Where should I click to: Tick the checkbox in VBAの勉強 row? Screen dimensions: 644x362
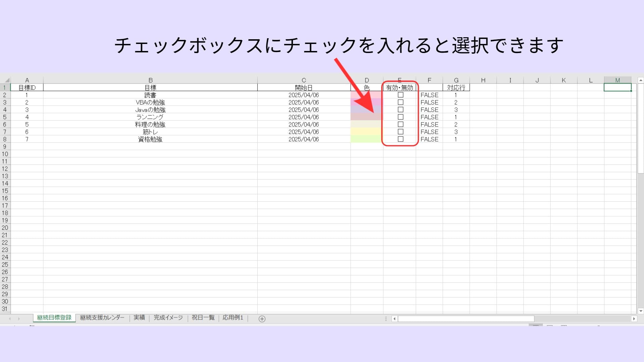point(400,102)
